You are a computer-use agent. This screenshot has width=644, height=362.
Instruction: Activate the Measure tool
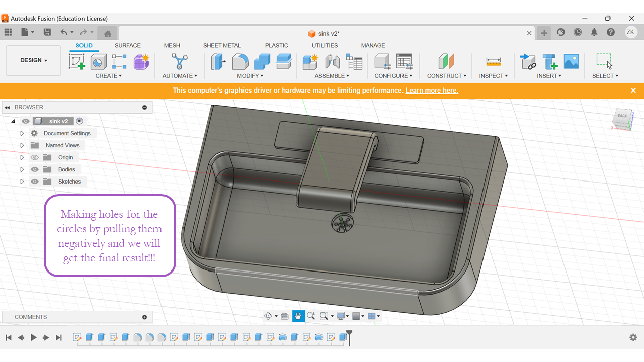tap(494, 62)
